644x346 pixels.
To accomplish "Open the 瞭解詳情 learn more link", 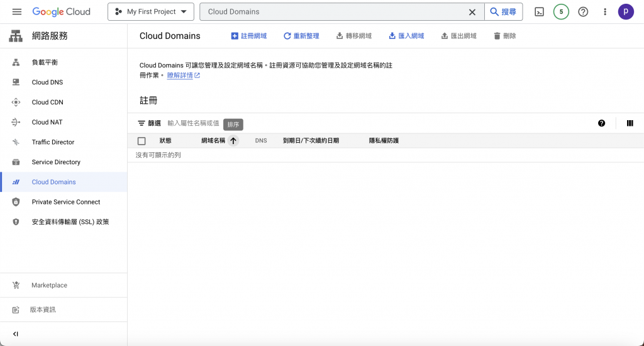I will point(184,75).
